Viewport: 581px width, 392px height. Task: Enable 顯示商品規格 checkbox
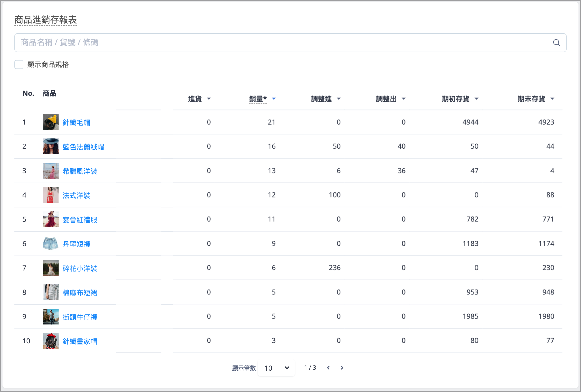[x=19, y=65]
